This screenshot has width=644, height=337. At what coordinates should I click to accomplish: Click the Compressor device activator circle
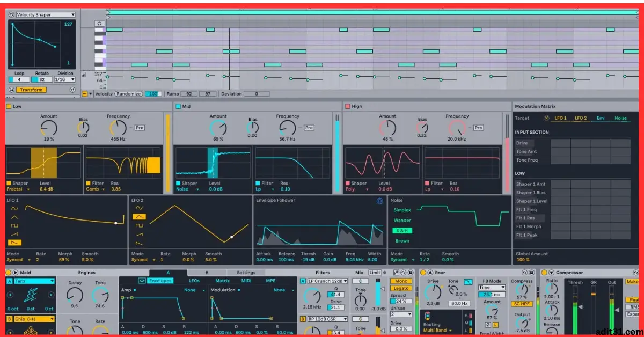[x=544, y=273]
